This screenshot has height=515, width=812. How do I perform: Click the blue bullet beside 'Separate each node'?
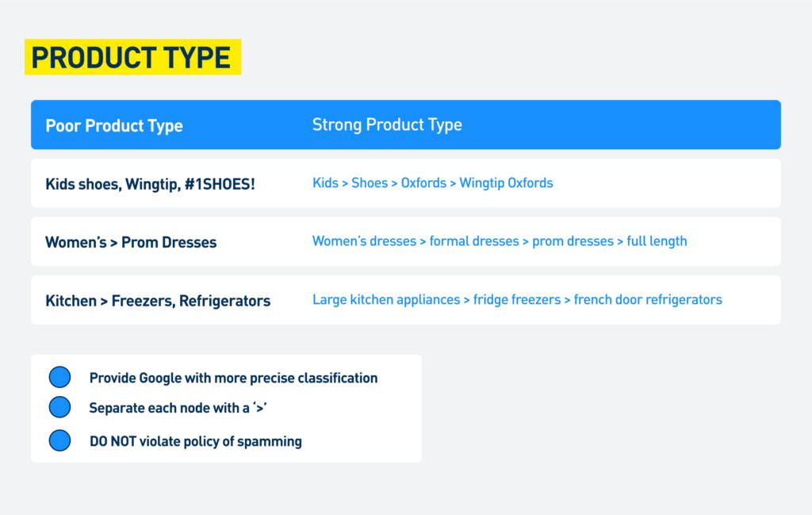pyautogui.click(x=59, y=407)
